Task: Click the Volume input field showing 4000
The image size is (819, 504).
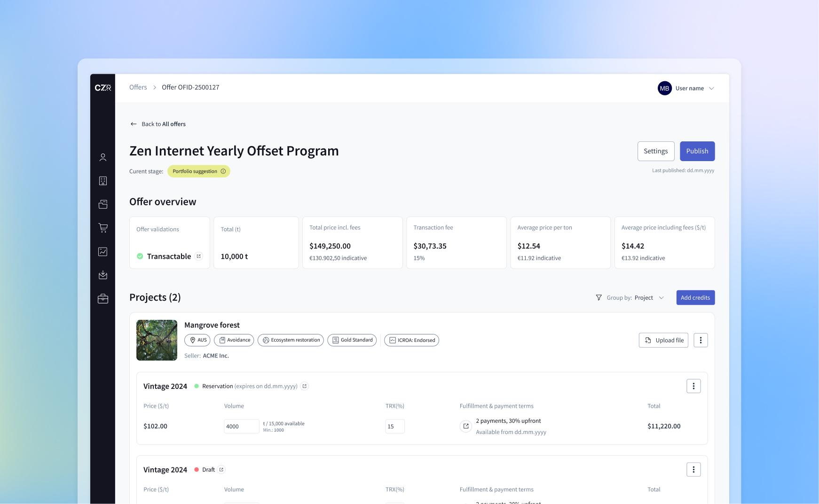Action: (x=241, y=426)
